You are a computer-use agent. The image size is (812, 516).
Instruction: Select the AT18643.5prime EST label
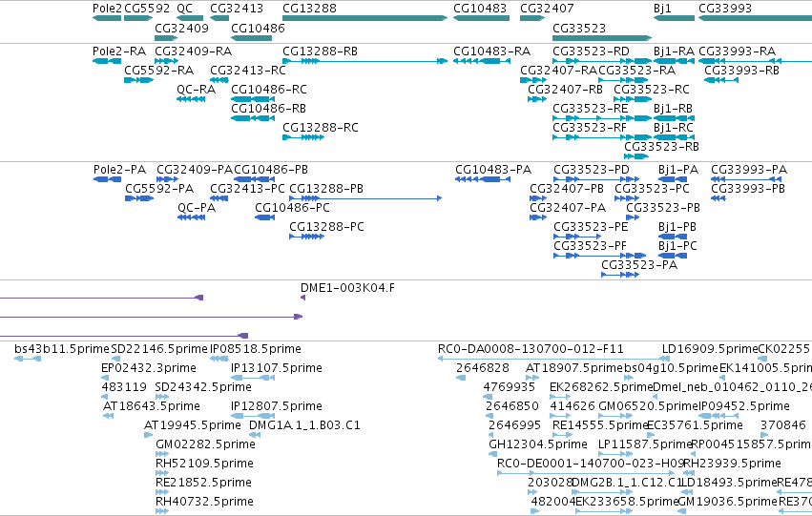152,407
